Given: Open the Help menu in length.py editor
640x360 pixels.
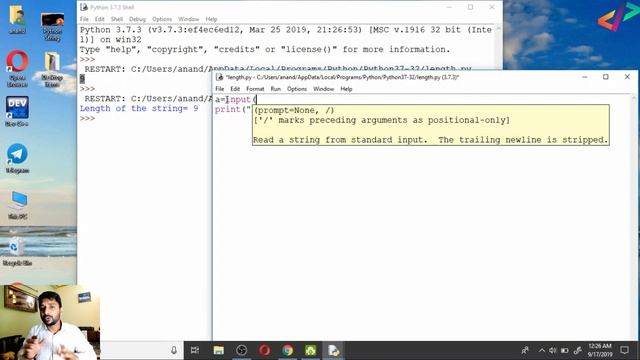Looking at the screenshot, I should [x=346, y=89].
